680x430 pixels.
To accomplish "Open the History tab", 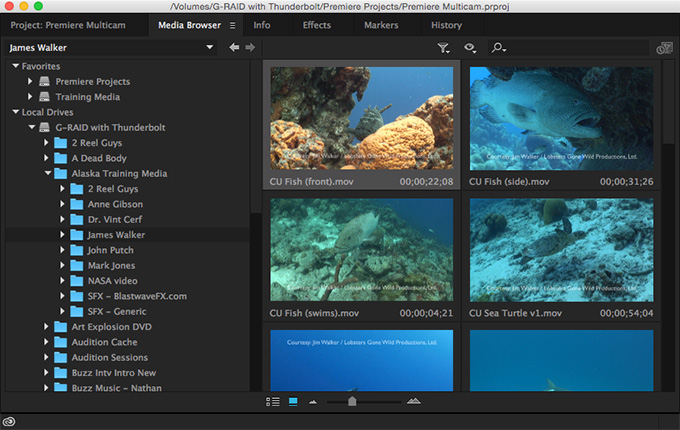I will [446, 25].
